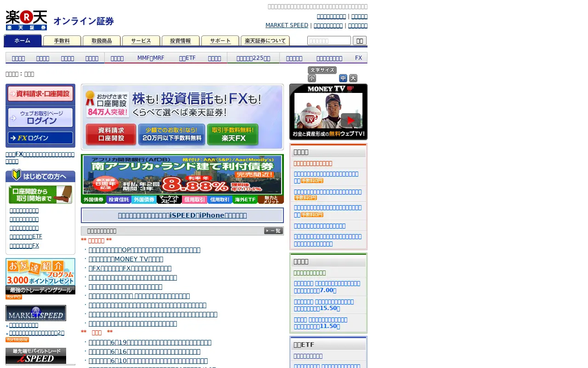Click the blue 20万円以下手数料無料 banner button

point(172,135)
